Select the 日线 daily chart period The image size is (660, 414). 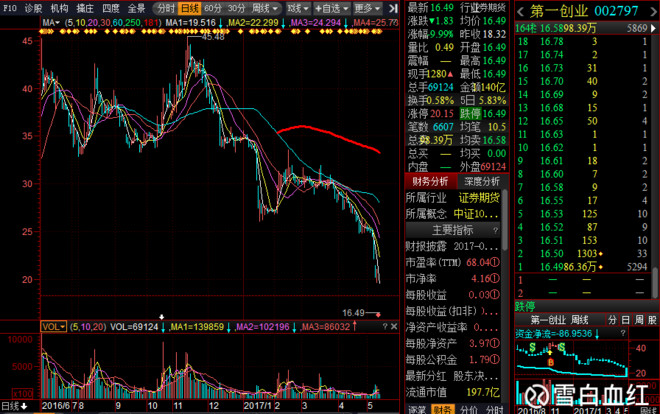(x=189, y=8)
